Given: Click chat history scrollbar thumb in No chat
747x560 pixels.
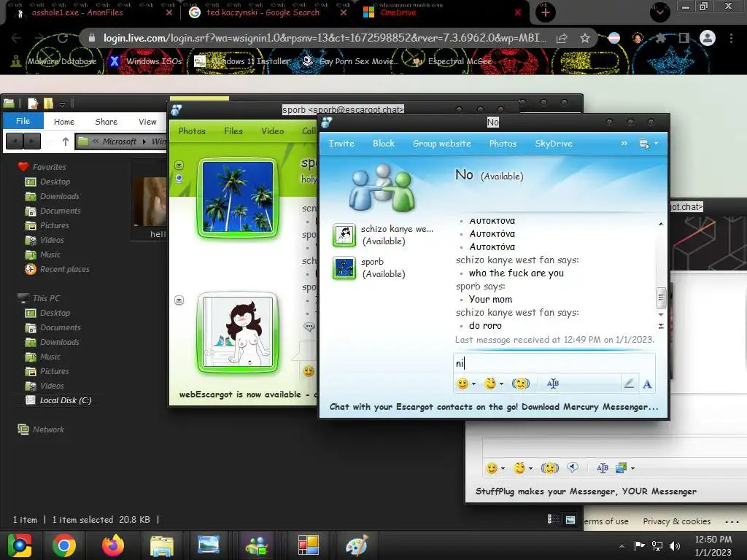Looking at the screenshot, I should 661,298.
